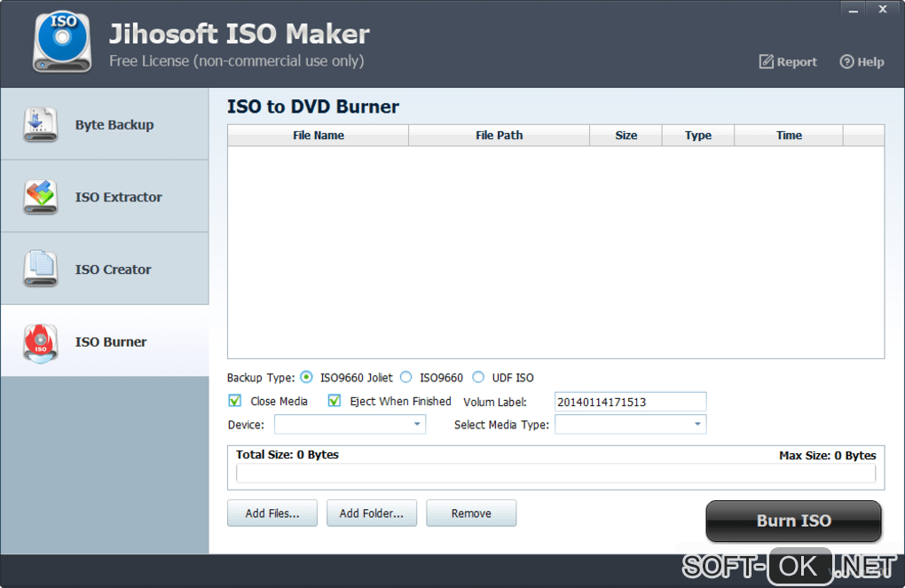Screen dimensions: 905x588
Task: Switch to ISO Extractor section
Action: click(105, 196)
